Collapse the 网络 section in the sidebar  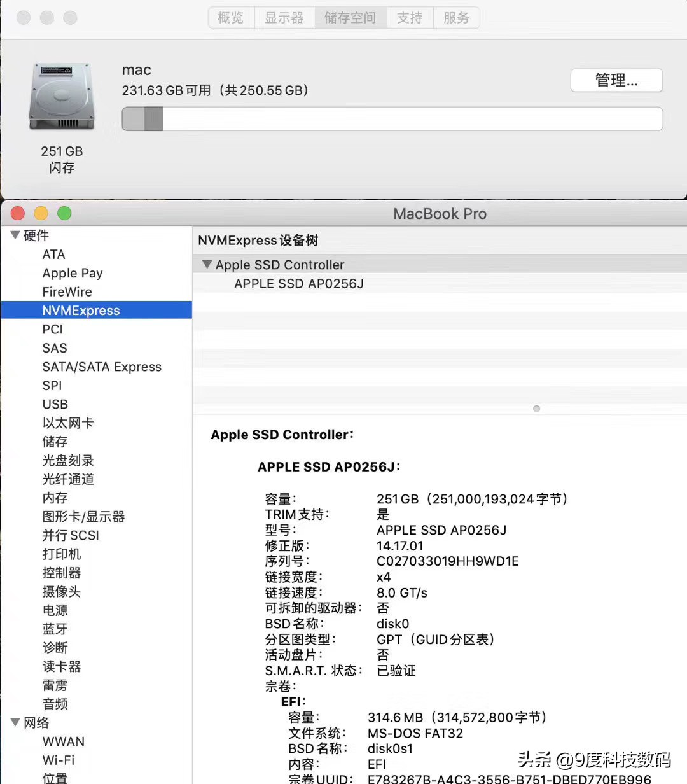tap(15, 722)
